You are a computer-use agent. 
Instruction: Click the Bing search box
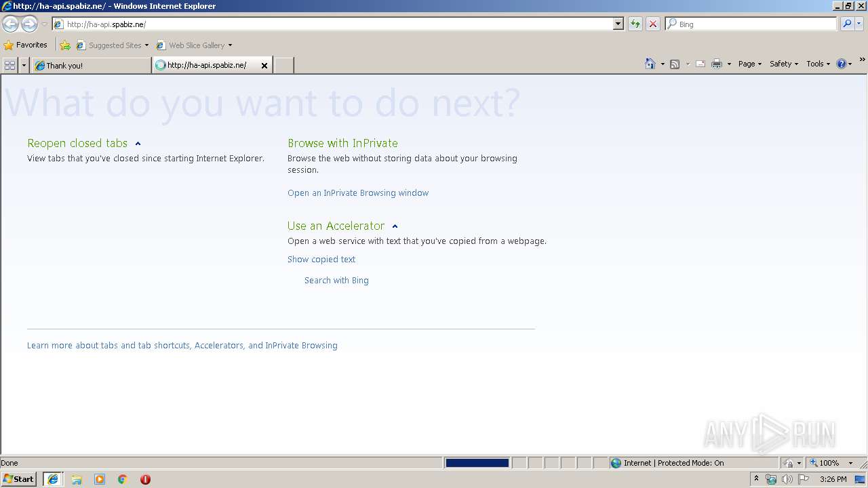click(x=751, y=24)
